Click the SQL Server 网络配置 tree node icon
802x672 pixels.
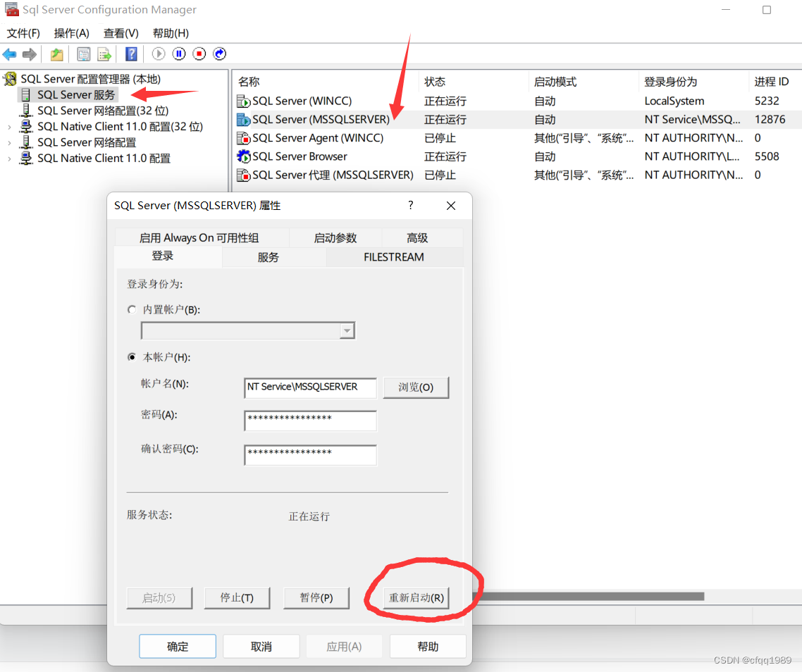pyautogui.click(x=25, y=142)
